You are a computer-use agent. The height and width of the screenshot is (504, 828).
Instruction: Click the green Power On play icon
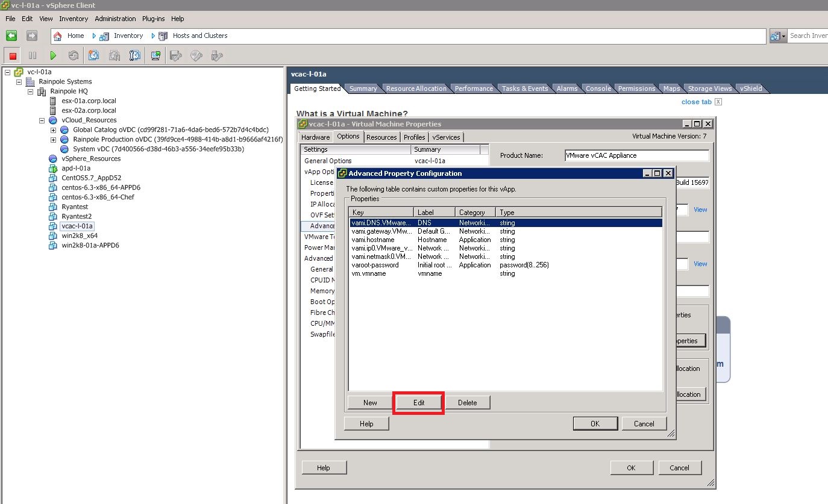(x=53, y=55)
